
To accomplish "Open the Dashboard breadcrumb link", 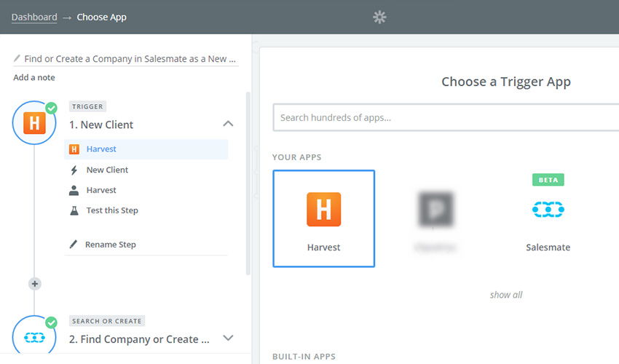I will [x=34, y=17].
